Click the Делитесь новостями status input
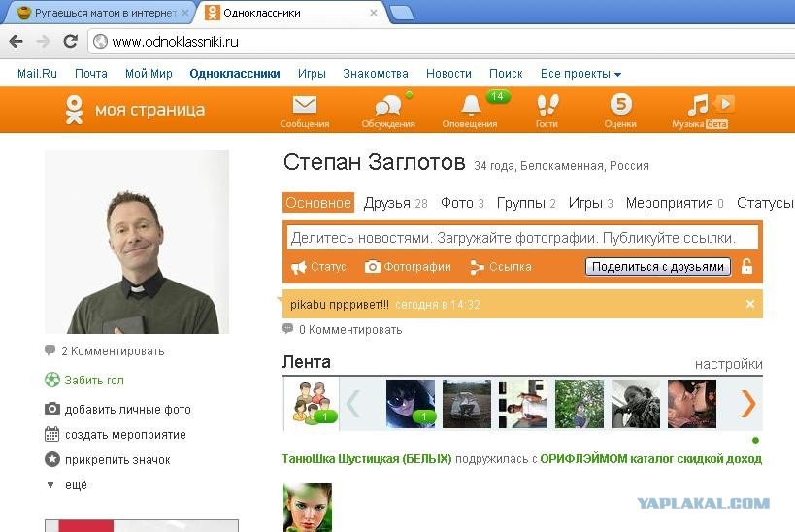The height and width of the screenshot is (532, 795). pos(523,238)
